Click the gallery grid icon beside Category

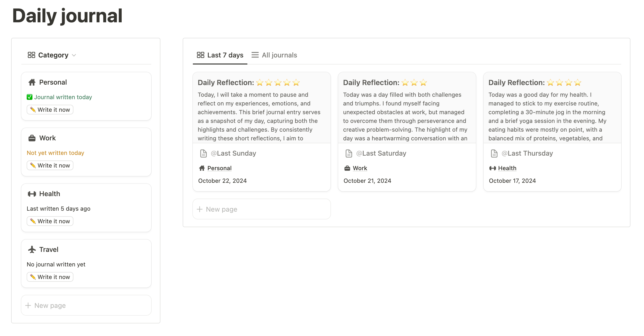[31, 55]
